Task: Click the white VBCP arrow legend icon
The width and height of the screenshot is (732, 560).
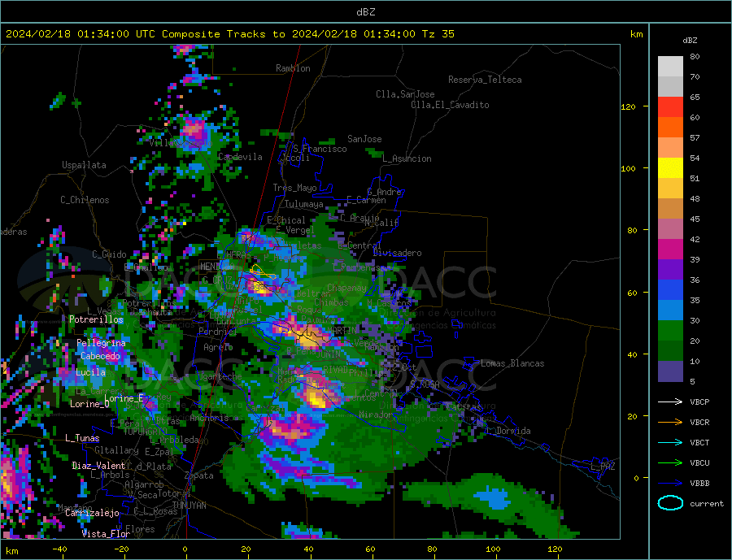Action: point(670,402)
